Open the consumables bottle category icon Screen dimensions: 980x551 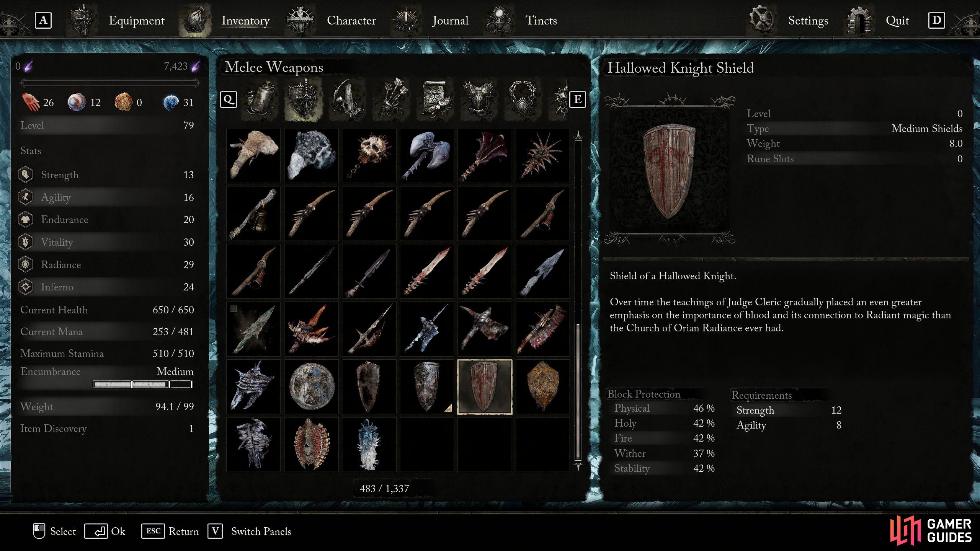260,99
